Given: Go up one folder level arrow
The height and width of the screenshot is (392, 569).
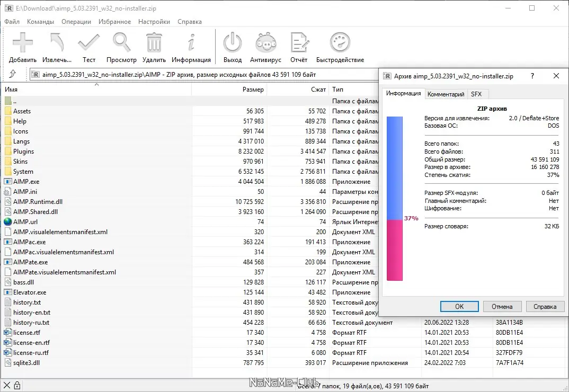Looking at the screenshot, I should point(12,74).
